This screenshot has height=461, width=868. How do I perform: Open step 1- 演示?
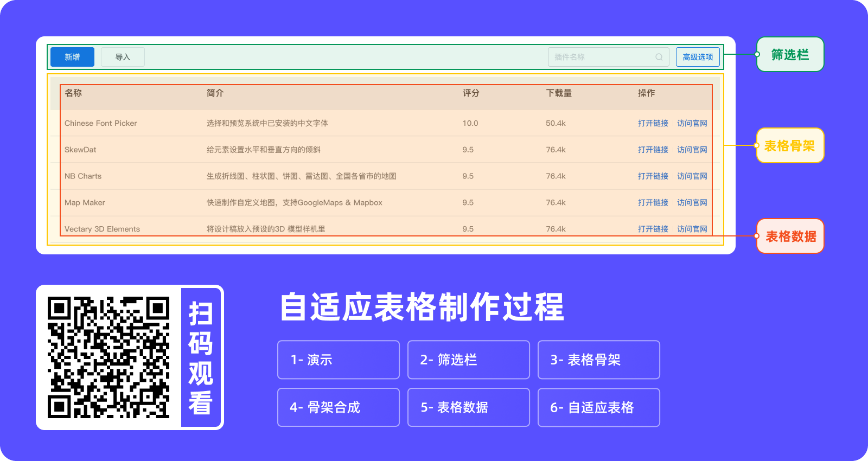[339, 360]
